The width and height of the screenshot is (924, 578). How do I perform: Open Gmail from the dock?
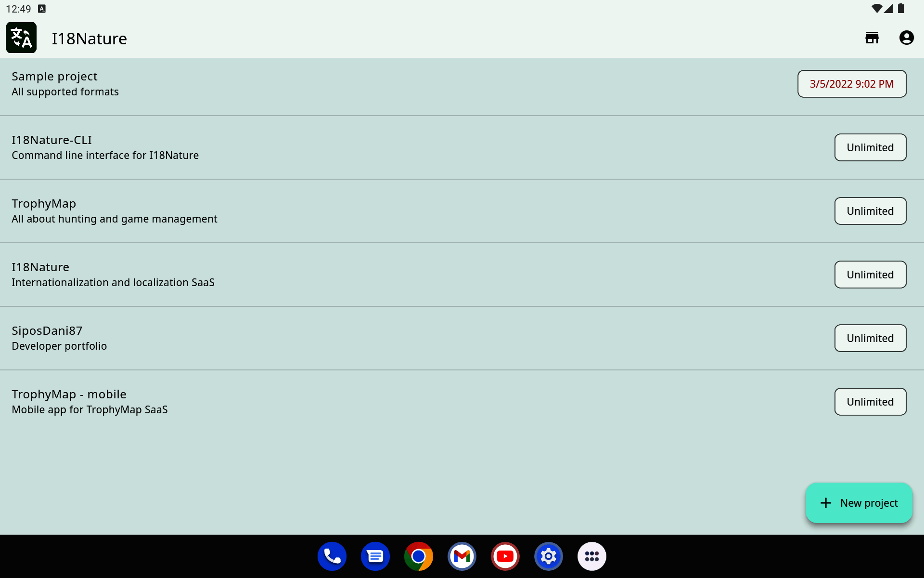(462, 556)
